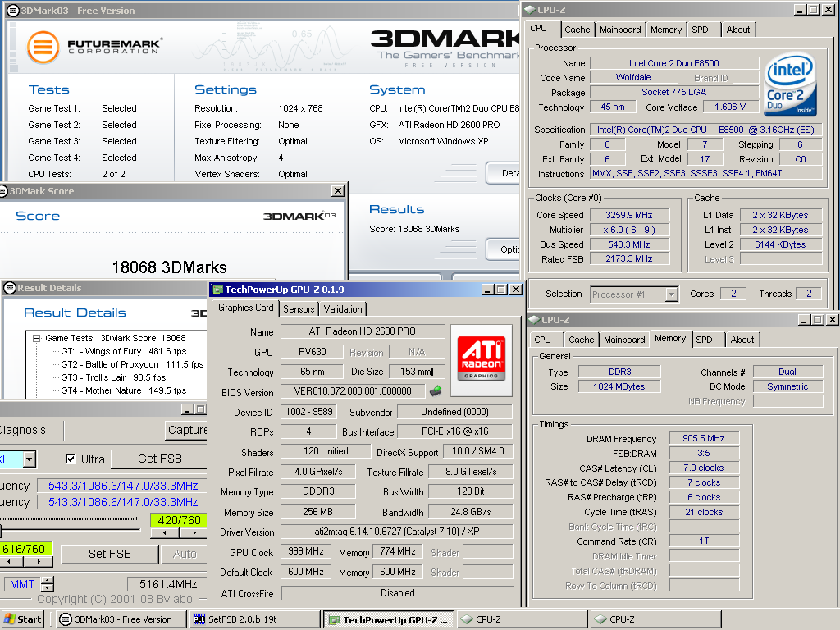Nudge 420/760 slider right arrow
Screen dimensions: 840x630
click(194, 532)
